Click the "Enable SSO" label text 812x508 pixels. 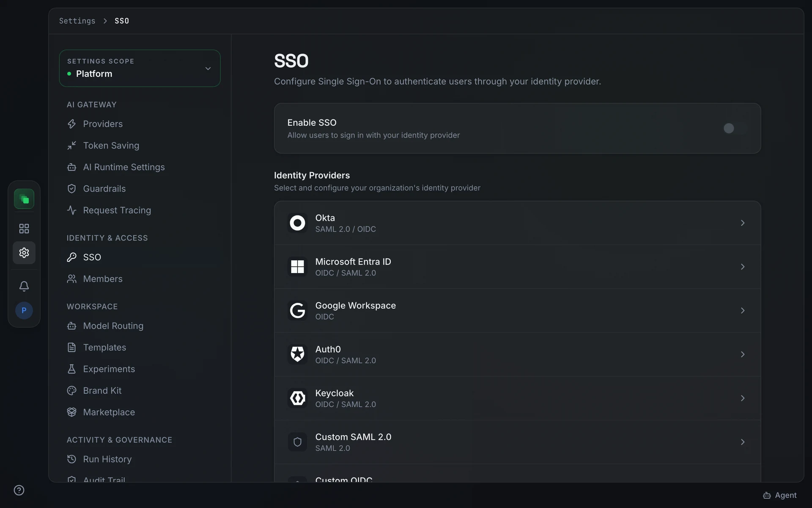(312, 123)
